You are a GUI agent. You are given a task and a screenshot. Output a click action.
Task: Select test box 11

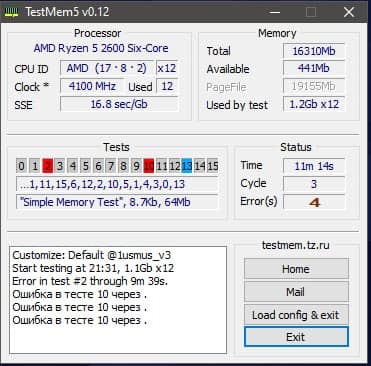[161, 166]
